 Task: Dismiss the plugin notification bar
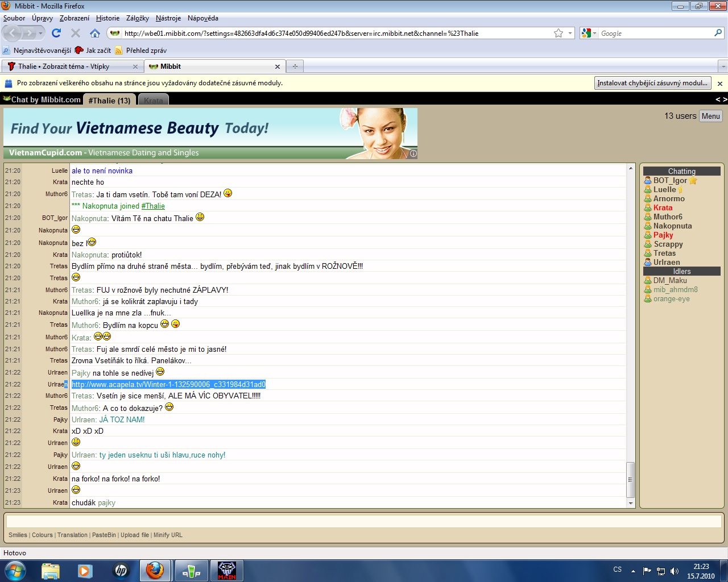719,84
